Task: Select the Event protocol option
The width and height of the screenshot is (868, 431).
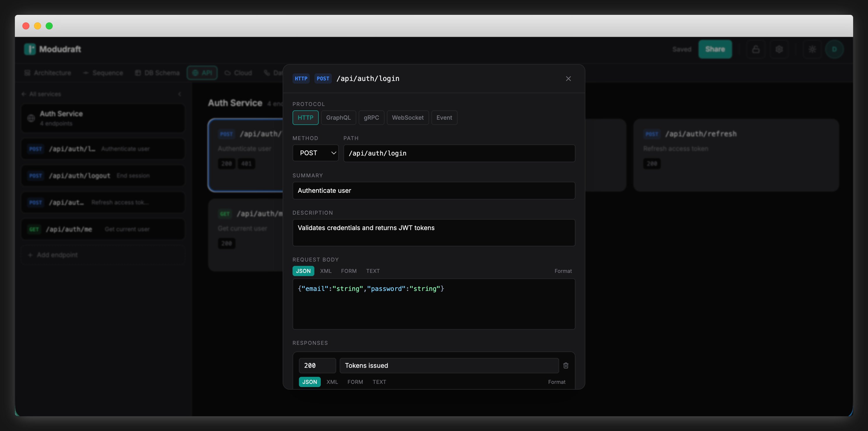Action: tap(444, 118)
